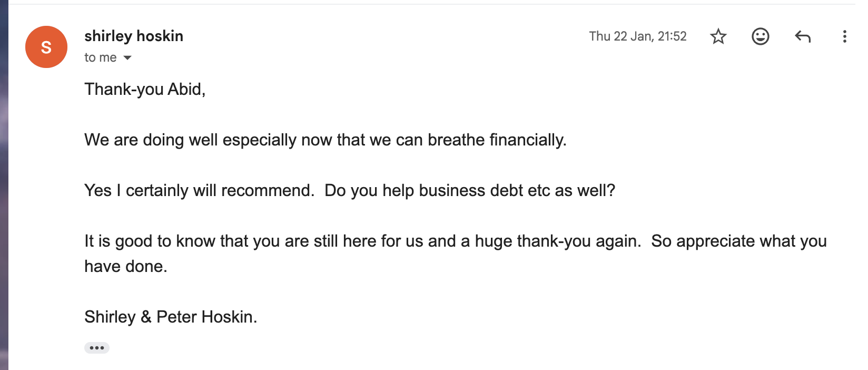Click shirley hoskin's orange avatar
The width and height of the screenshot is (868, 370).
tap(46, 47)
